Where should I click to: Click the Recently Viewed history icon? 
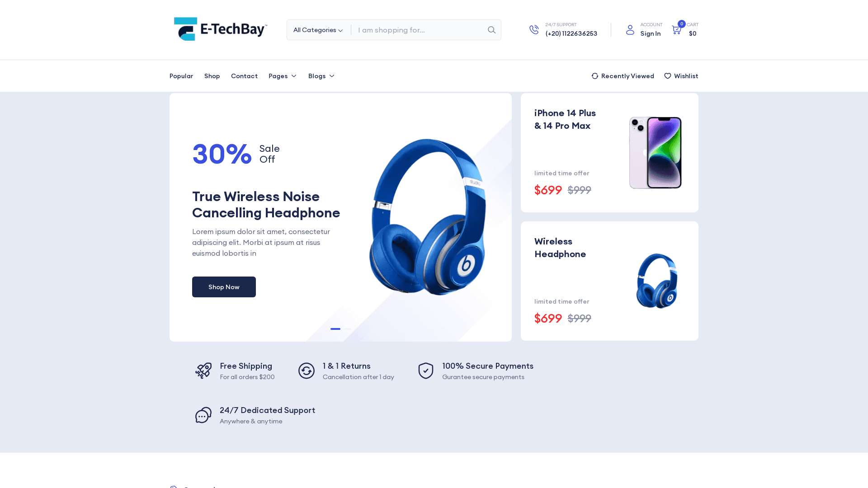point(595,75)
